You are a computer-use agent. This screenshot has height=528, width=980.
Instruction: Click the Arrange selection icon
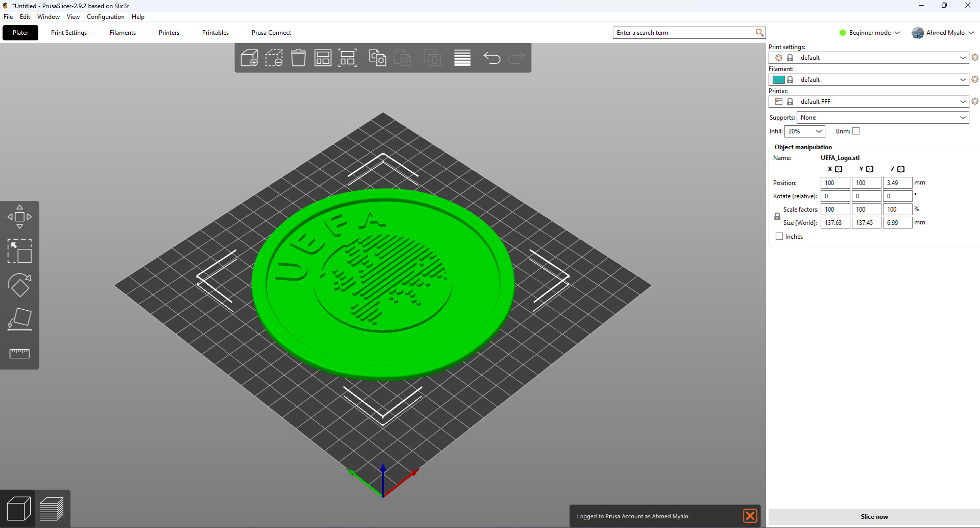click(x=348, y=58)
